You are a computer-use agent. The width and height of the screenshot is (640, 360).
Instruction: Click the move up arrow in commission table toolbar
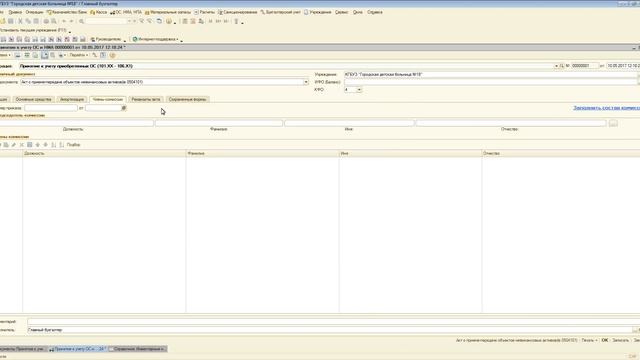point(38,145)
